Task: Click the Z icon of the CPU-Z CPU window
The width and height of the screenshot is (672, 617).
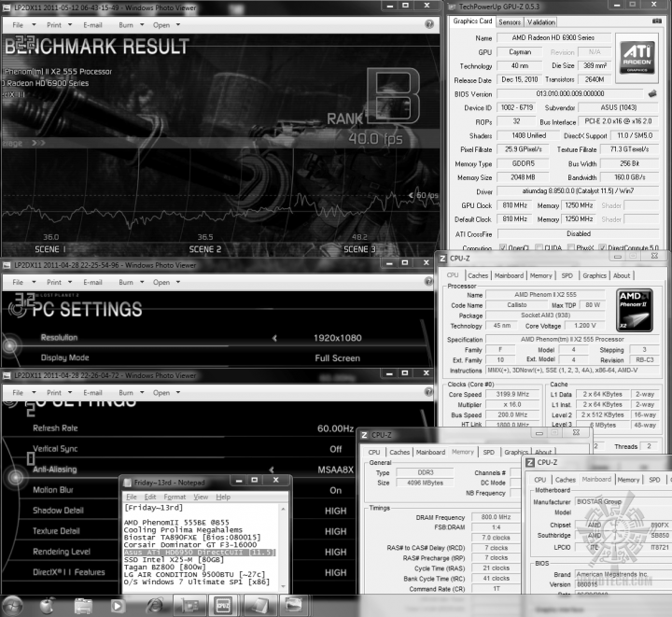Action: (442, 259)
